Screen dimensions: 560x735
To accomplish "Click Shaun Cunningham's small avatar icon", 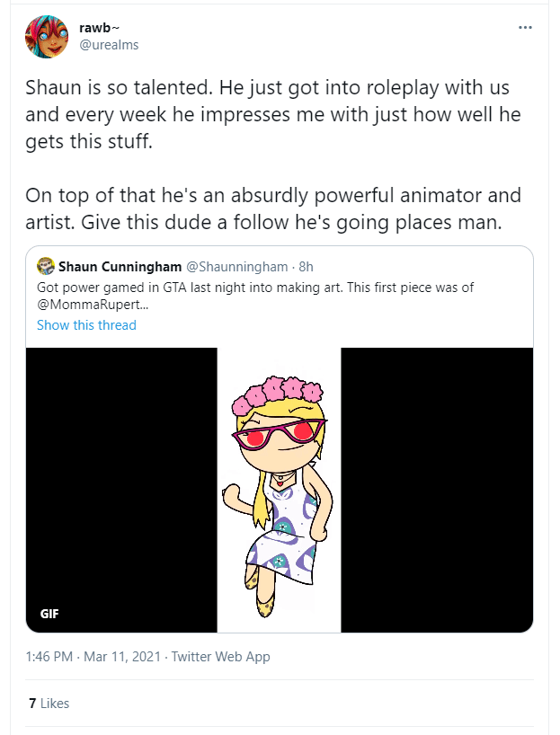I will (46, 266).
